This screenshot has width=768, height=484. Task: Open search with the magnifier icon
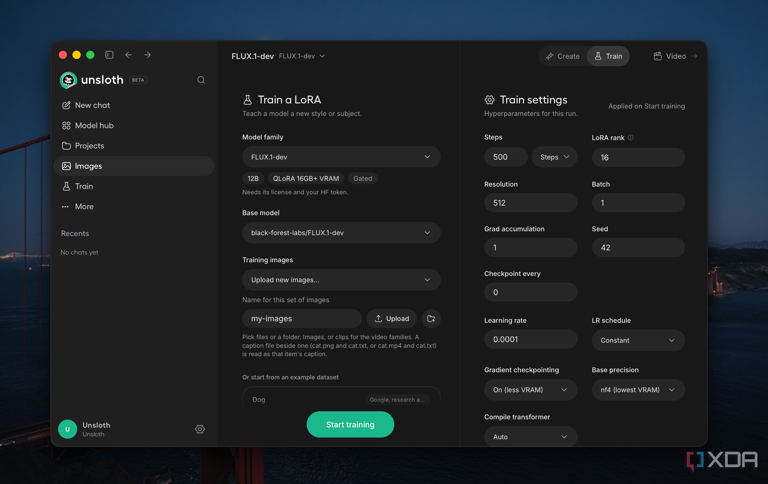(201, 80)
